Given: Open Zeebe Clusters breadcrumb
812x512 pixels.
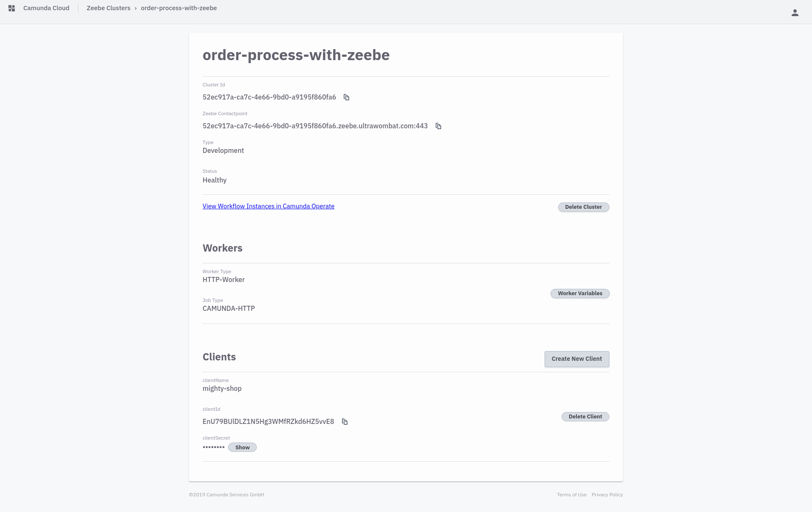Looking at the screenshot, I should click(108, 8).
